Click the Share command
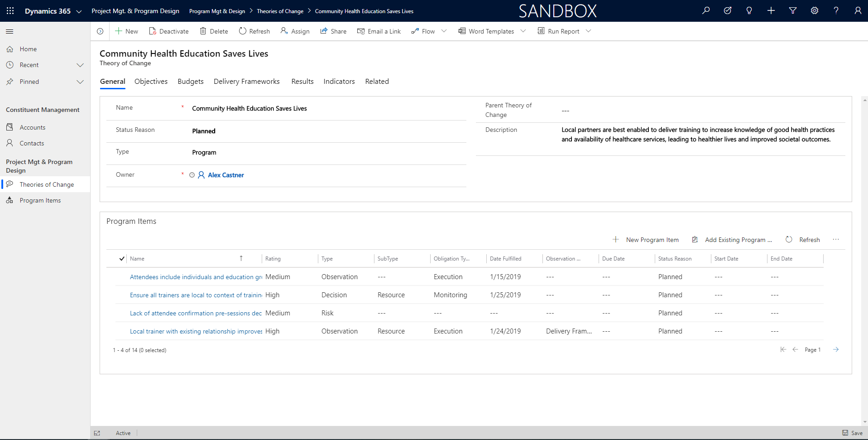Screen dimensions: 868x440 pos(333,31)
